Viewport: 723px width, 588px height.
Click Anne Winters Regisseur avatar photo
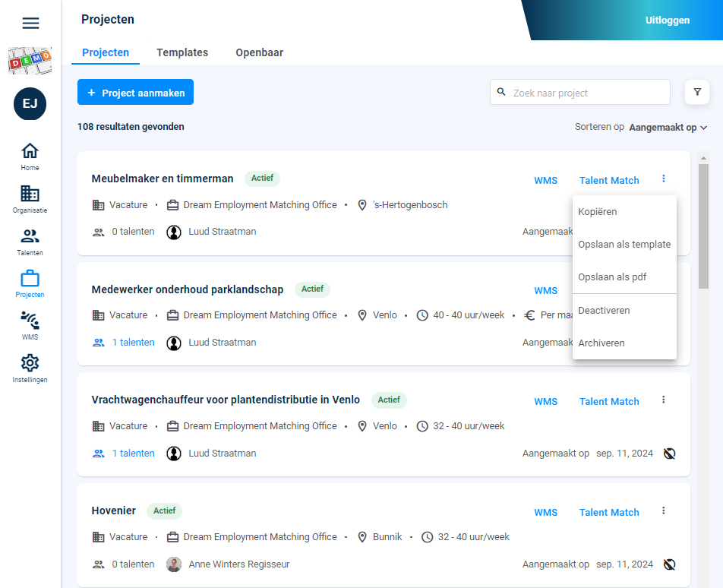[174, 564]
